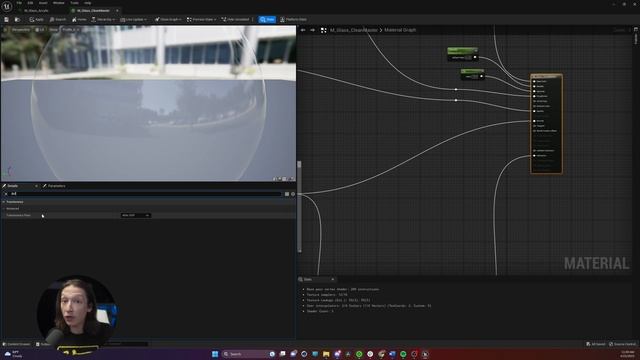
Task: Open the File menu
Action: point(19,3)
